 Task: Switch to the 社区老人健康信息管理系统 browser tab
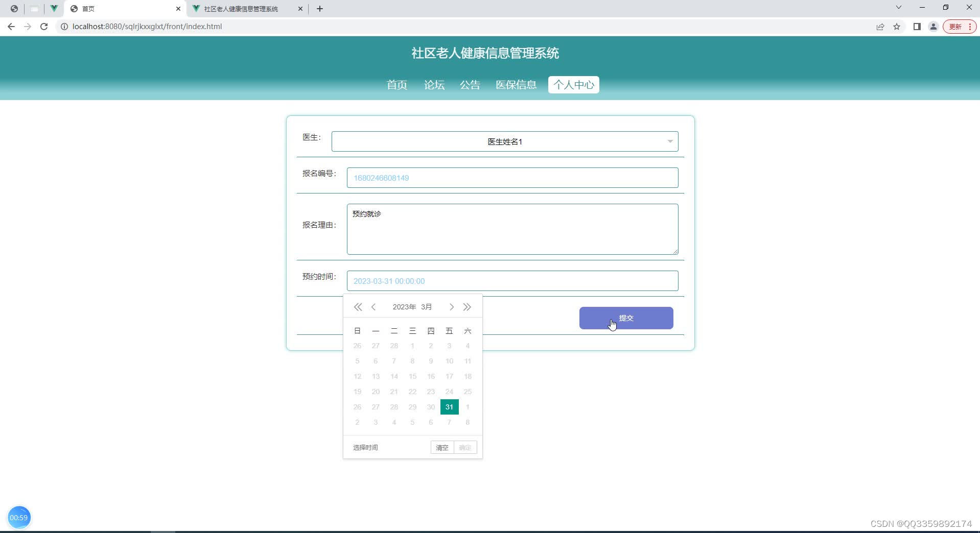(x=241, y=9)
